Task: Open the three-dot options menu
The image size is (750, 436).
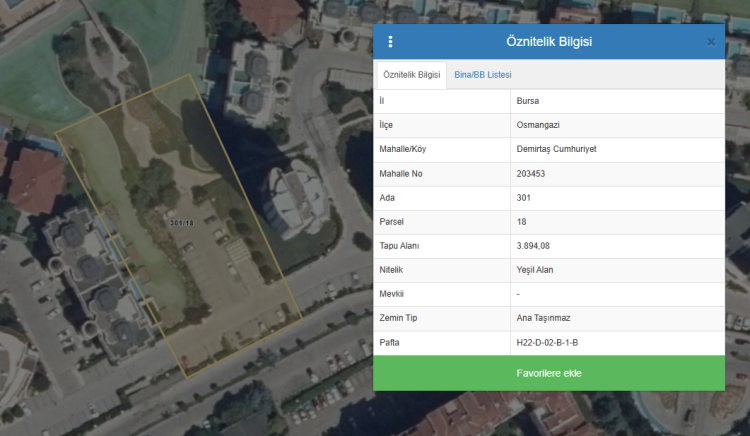Action: click(x=390, y=42)
